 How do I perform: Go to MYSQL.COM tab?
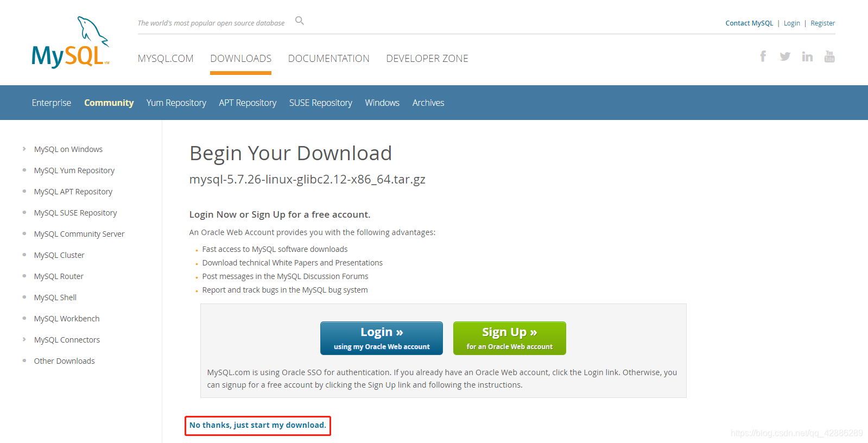click(x=166, y=58)
